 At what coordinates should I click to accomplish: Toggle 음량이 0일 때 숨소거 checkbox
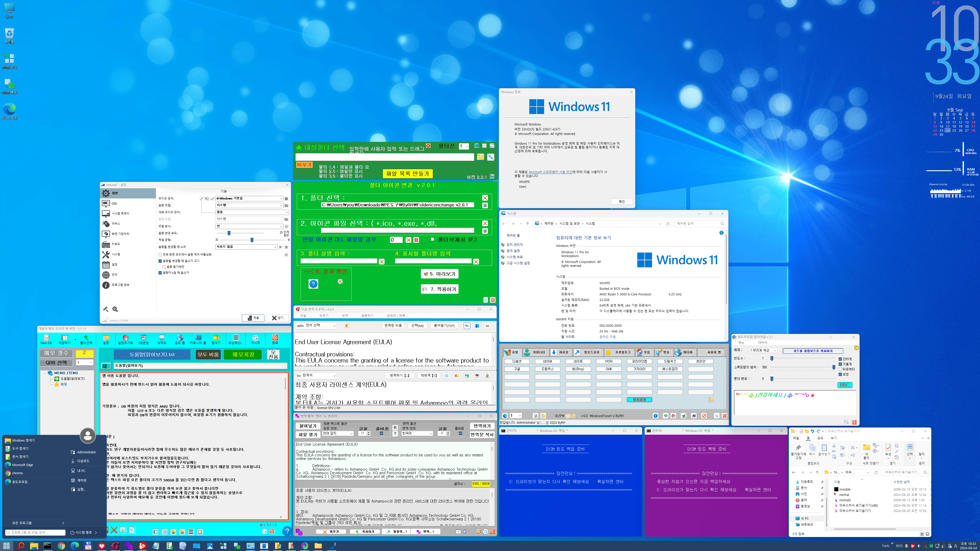tap(160, 273)
